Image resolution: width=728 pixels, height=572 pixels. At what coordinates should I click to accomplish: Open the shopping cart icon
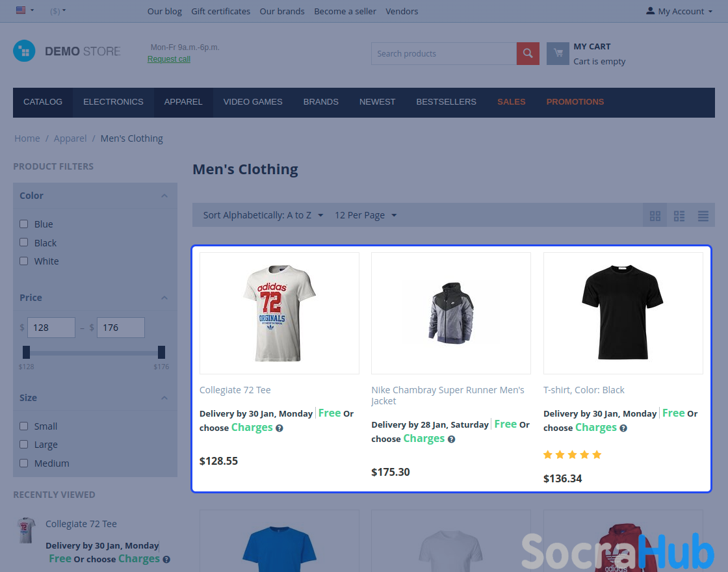(558, 53)
